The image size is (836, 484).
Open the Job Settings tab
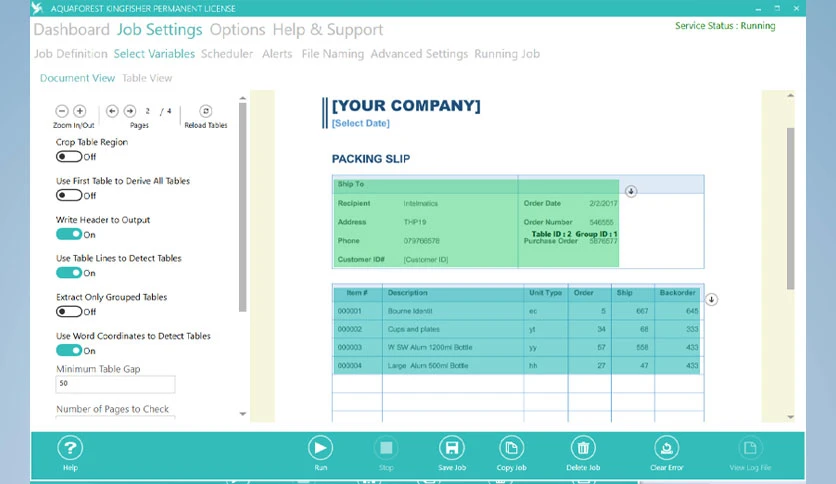point(159,30)
